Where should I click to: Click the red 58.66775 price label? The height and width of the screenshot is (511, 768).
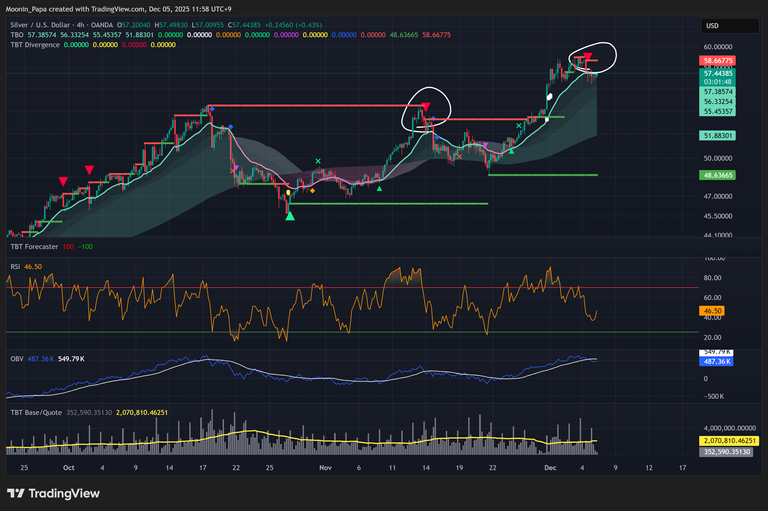pyautogui.click(x=721, y=60)
